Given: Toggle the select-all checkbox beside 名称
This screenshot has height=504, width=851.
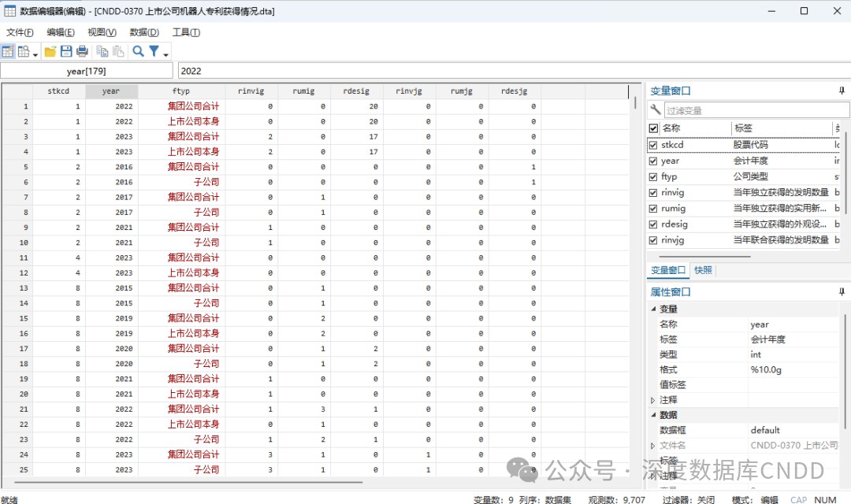Looking at the screenshot, I should pos(653,128).
